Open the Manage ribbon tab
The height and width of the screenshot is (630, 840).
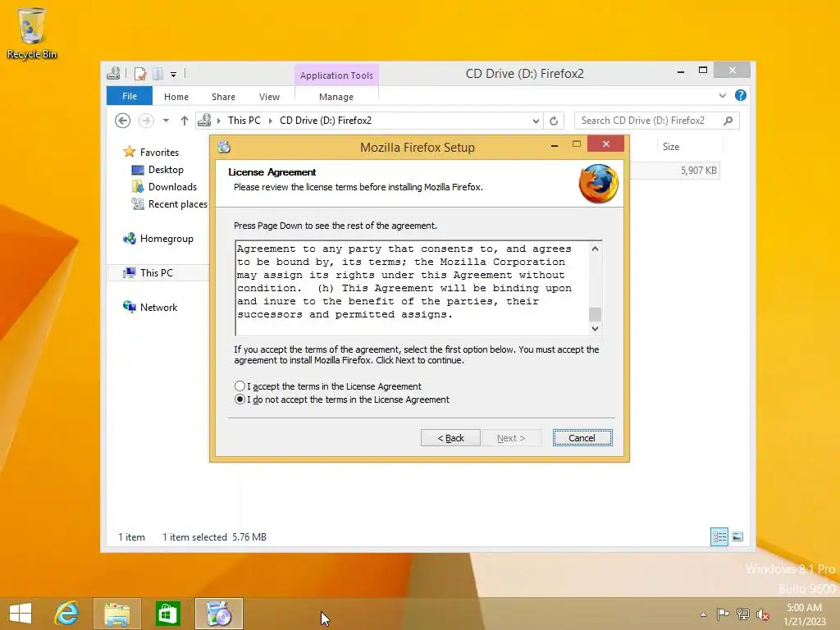coord(336,97)
